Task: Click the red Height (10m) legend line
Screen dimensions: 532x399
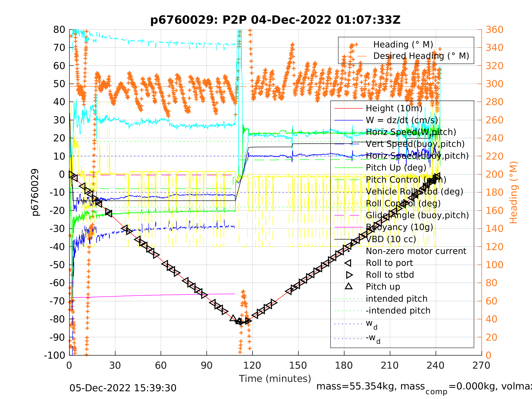Action: click(348, 109)
